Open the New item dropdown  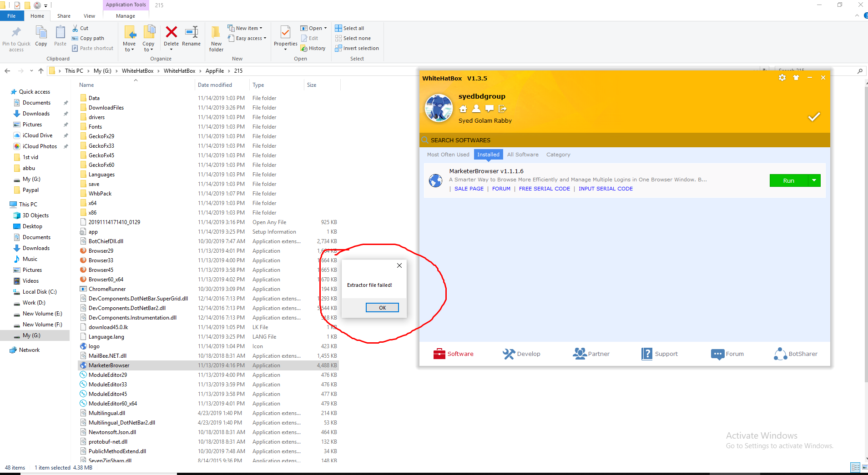pos(245,28)
